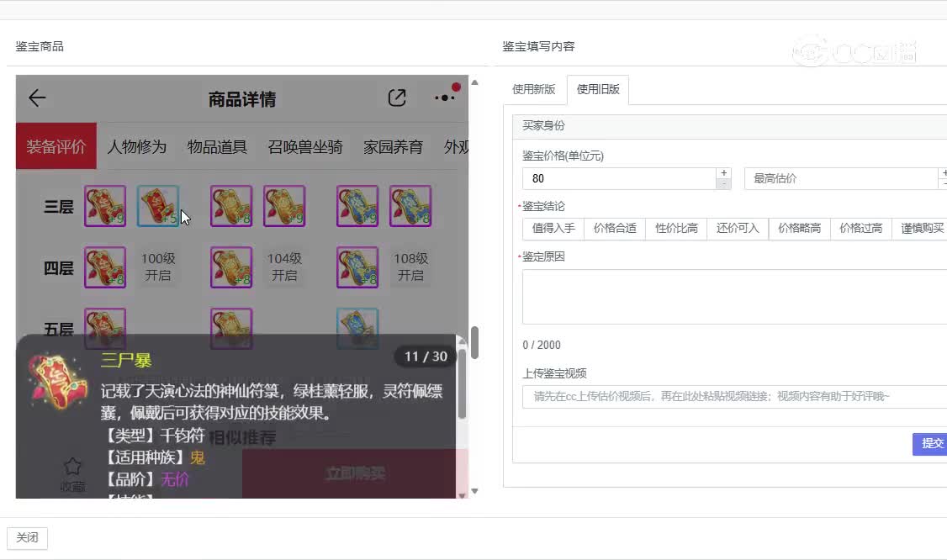Click the 108级 开启 locked slot
Image resolution: width=947 pixels, height=560 pixels.
click(410, 267)
